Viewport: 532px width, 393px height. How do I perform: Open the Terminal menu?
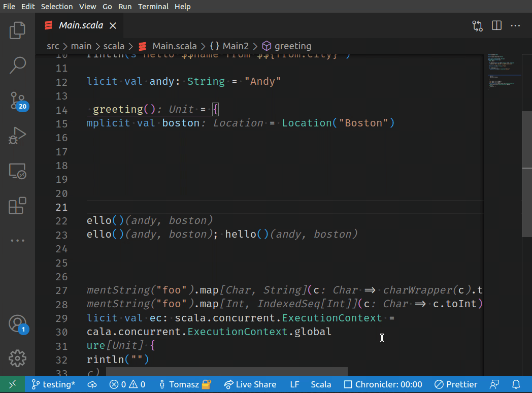(x=153, y=7)
